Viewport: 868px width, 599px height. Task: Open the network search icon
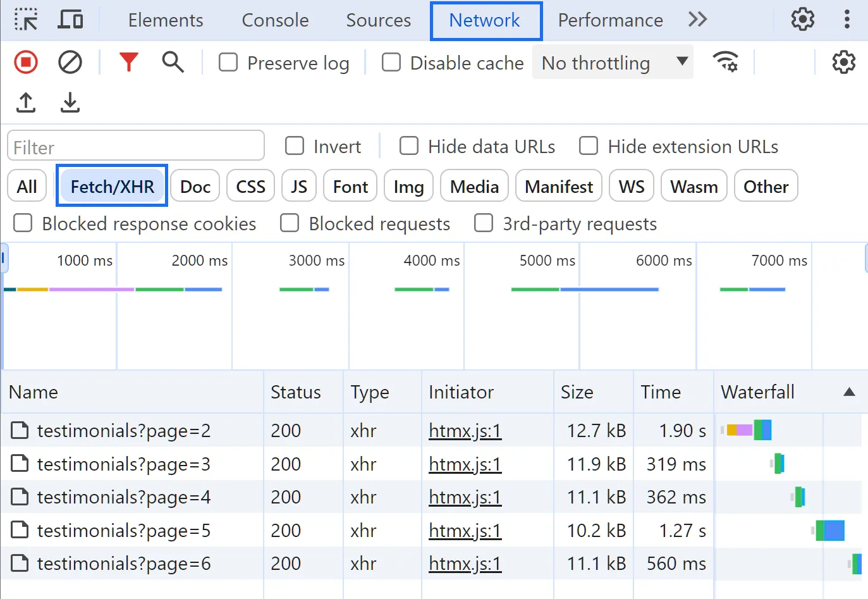pyautogui.click(x=173, y=62)
